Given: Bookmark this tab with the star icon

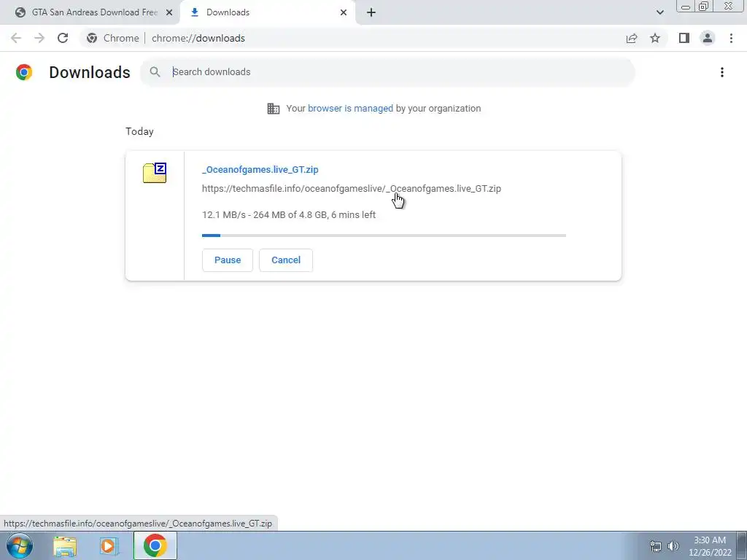Looking at the screenshot, I should (x=655, y=38).
